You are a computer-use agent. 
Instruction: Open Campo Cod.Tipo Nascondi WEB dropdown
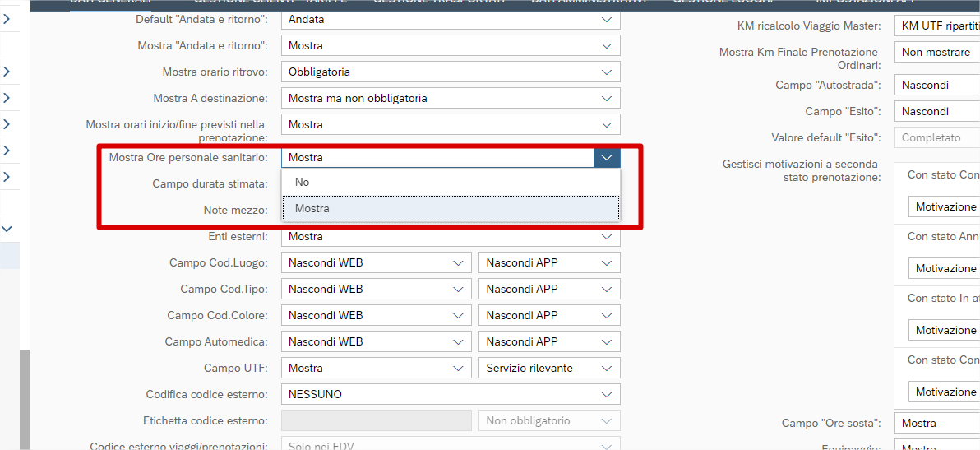click(376, 289)
